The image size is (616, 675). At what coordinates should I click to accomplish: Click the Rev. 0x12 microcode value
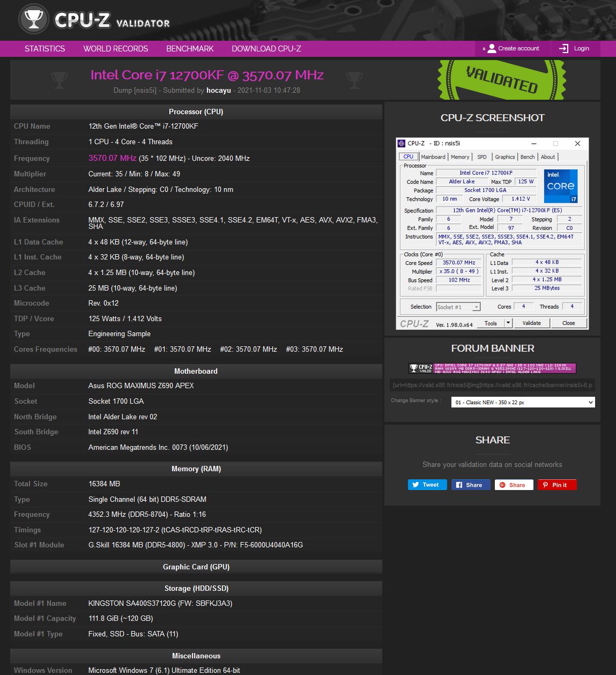103,303
